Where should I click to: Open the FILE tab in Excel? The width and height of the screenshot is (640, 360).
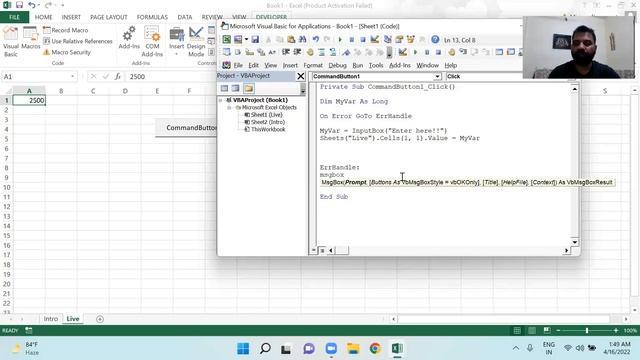coord(14,17)
